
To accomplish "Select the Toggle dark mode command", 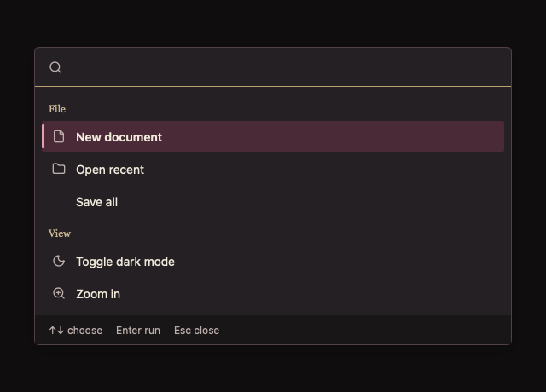I will pos(273,262).
